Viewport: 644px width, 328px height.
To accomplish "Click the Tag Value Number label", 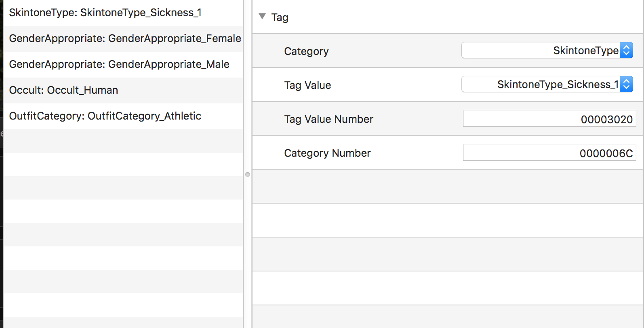I will coord(328,119).
